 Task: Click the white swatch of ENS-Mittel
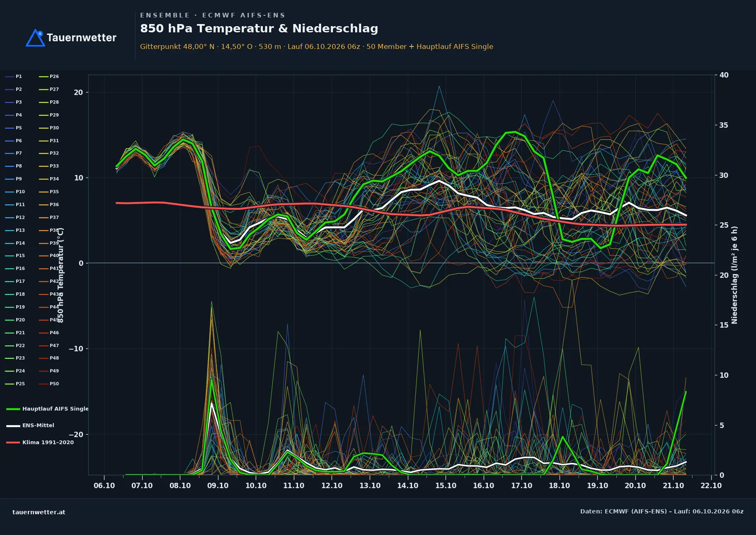click(13, 426)
